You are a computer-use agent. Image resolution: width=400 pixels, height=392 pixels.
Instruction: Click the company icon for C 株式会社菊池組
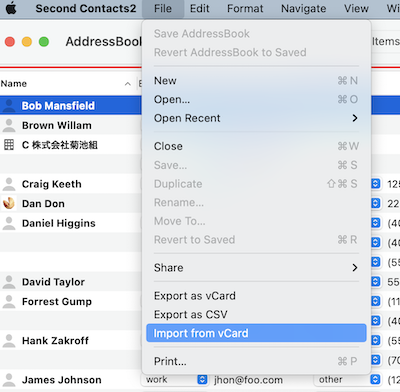[x=9, y=145]
